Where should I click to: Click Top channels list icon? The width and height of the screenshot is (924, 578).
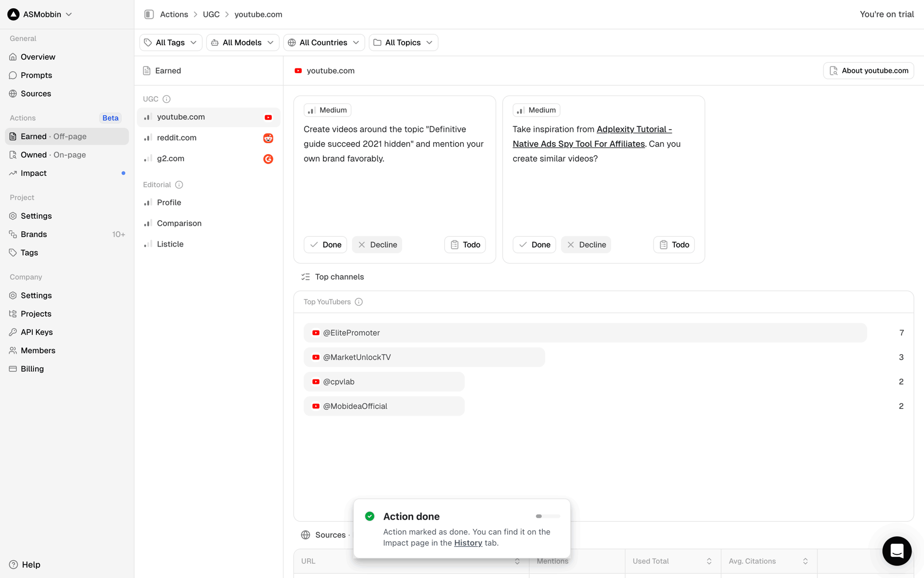coord(306,277)
